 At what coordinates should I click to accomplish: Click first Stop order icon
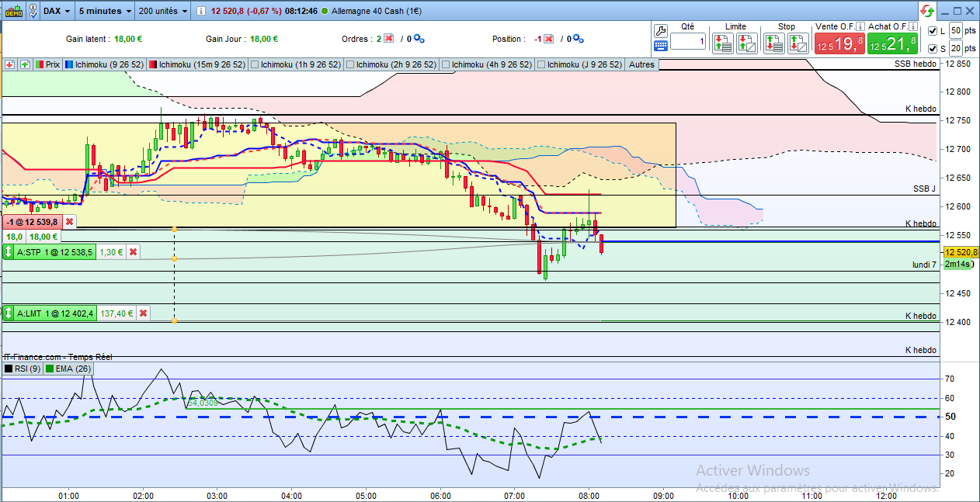tap(773, 43)
